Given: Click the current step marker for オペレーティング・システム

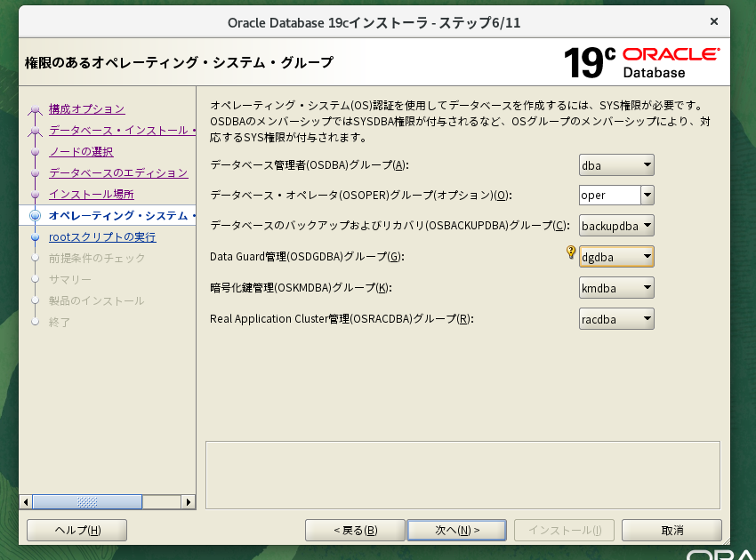Looking at the screenshot, I should (x=35, y=215).
